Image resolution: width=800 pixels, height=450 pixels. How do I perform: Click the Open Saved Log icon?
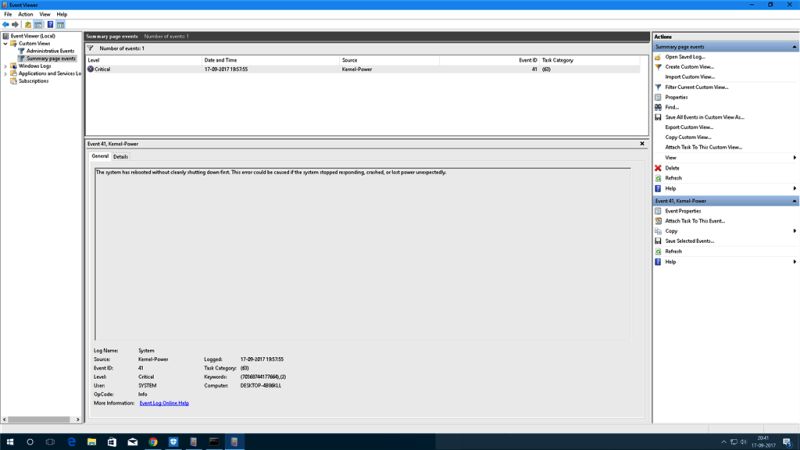coord(658,57)
